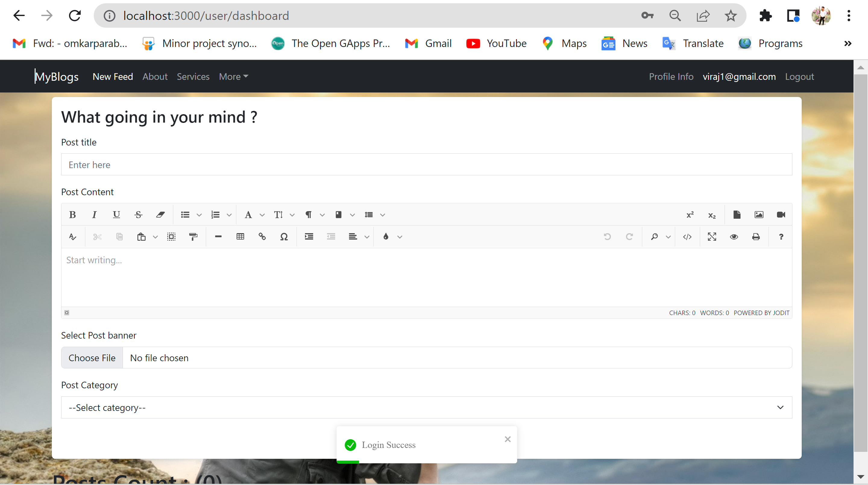Screen dimensions: 868x485
Task: Expand the More navbar dropdown
Action: coord(233,77)
